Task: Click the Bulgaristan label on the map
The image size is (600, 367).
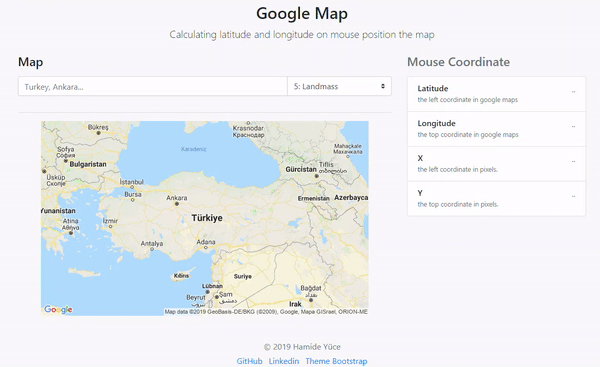Action: click(x=88, y=164)
